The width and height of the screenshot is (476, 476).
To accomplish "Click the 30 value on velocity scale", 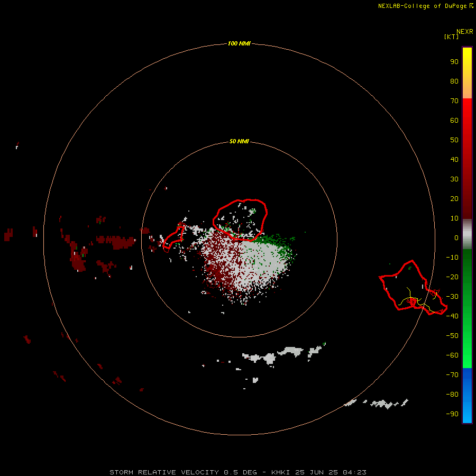I will tap(454, 179).
